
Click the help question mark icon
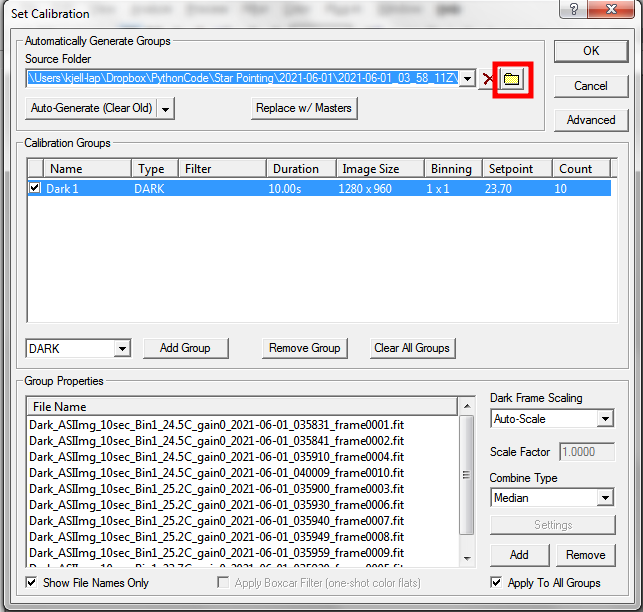pyautogui.click(x=574, y=9)
